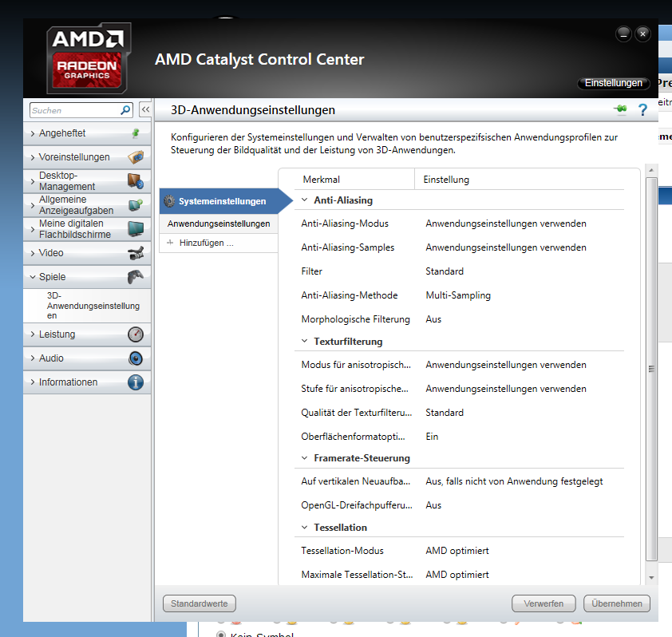The height and width of the screenshot is (637, 672).
Task: Click the plus icon beside Hinzufügen
Action: pyautogui.click(x=170, y=243)
